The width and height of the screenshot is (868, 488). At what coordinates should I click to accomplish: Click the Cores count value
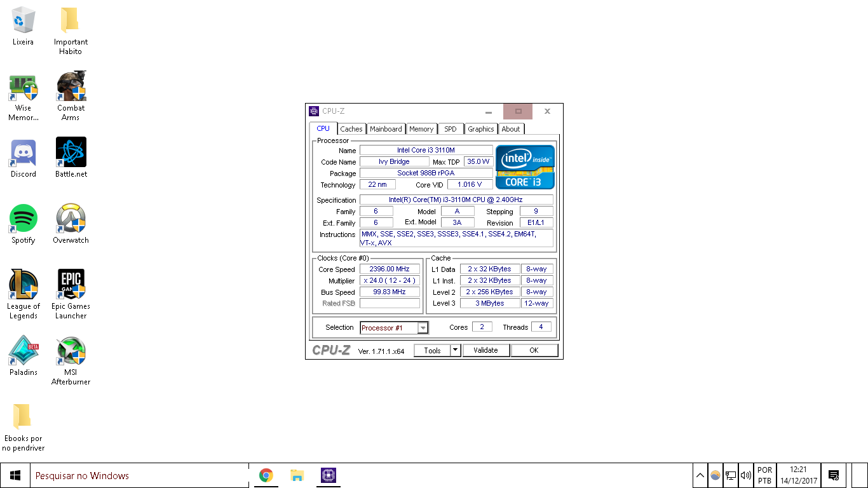click(482, 327)
